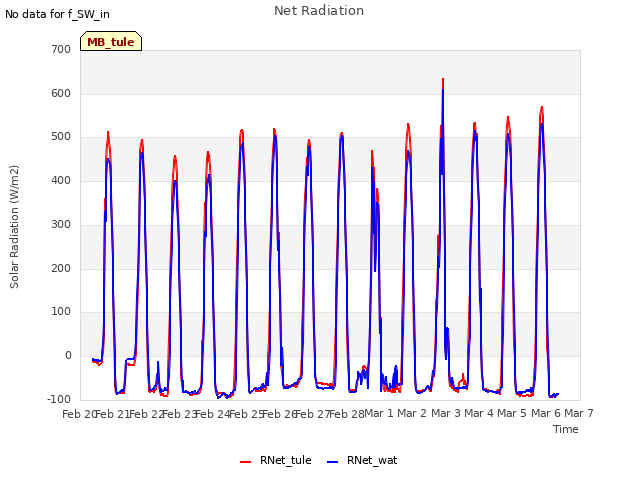
Task: Click the Mar 4 x-axis label
Action: pos(479,413)
